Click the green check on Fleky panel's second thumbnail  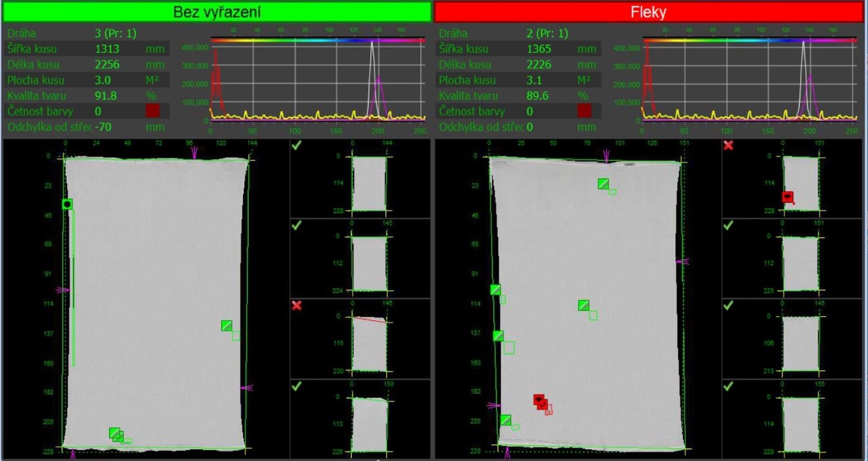click(728, 225)
